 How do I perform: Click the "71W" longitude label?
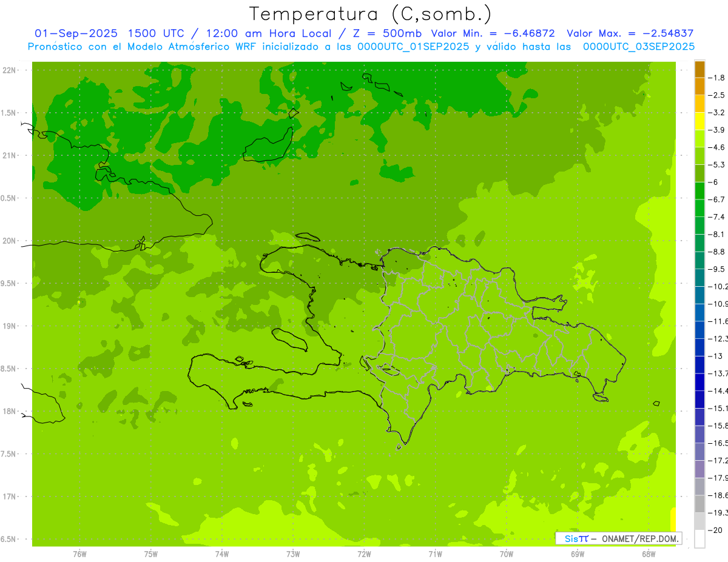pyautogui.click(x=435, y=554)
